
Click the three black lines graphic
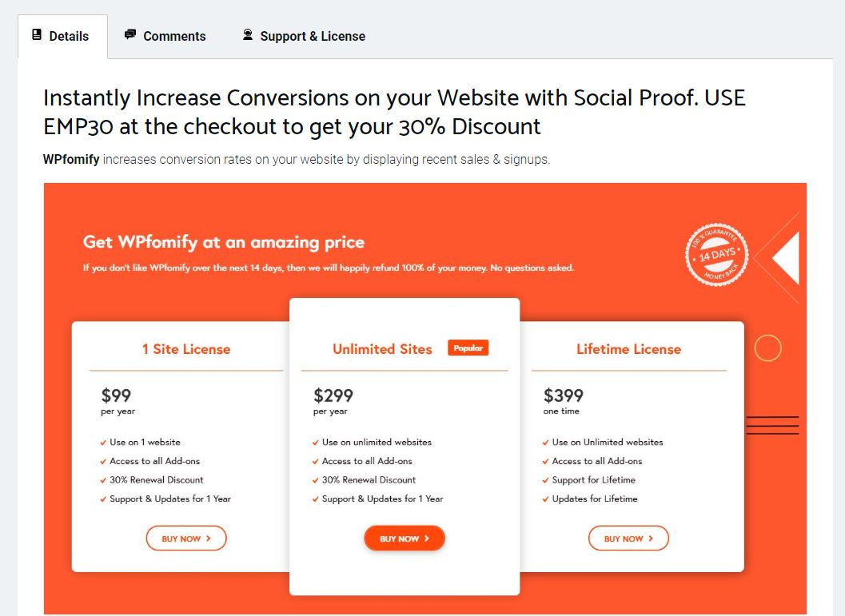click(x=772, y=425)
